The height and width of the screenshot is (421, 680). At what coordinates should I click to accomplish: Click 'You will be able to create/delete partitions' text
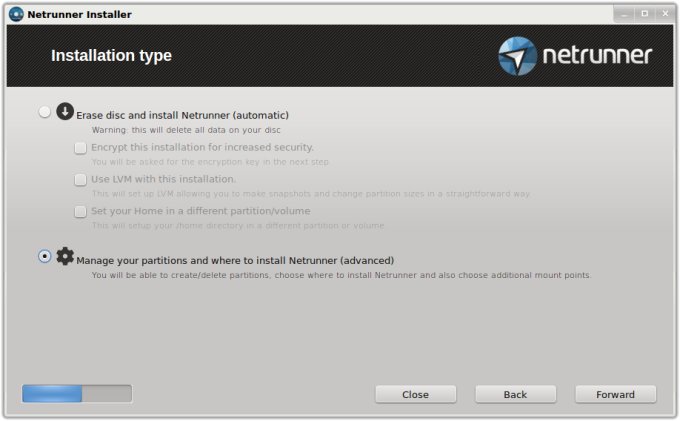click(x=341, y=275)
